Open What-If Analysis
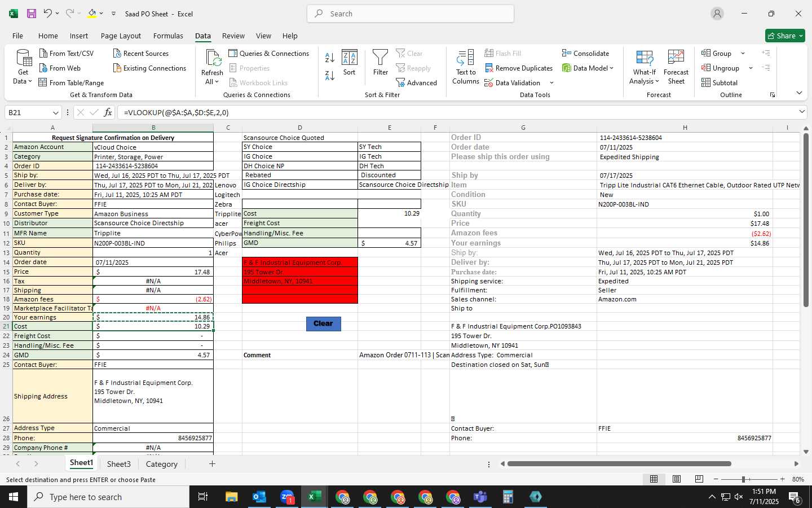Viewport: 812px width, 508px height. click(x=644, y=67)
